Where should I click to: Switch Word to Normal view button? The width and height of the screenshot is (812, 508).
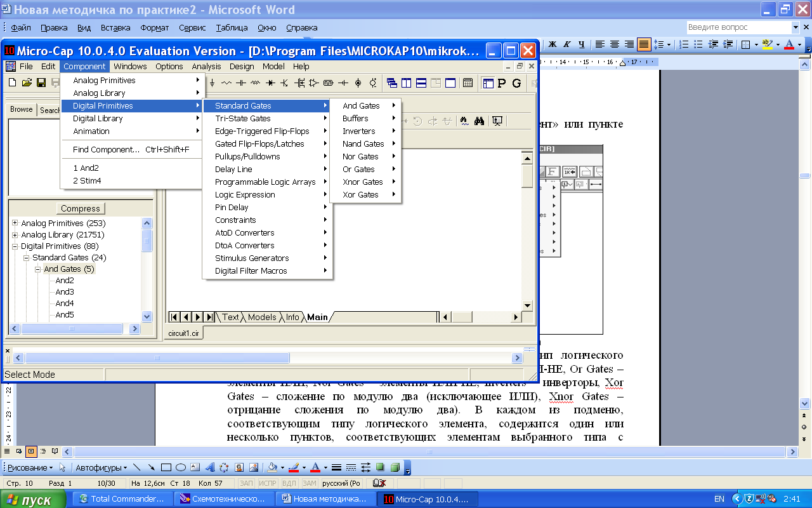pyautogui.click(x=8, y=451)
